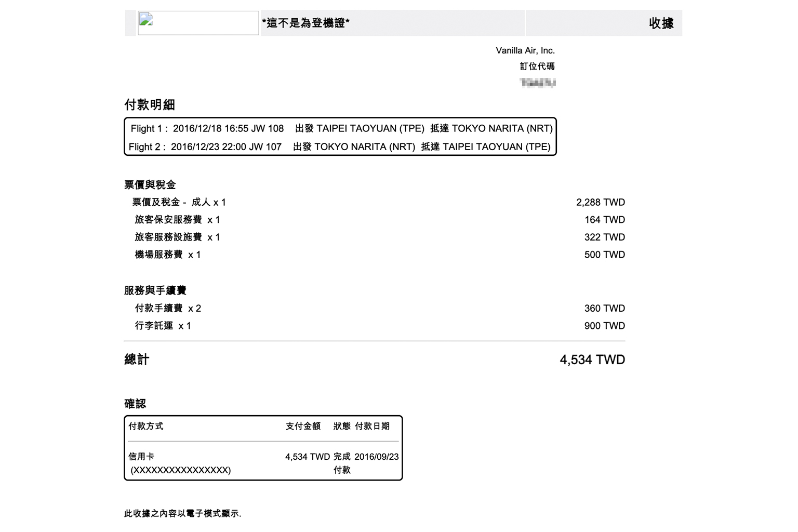Click the Flight 1 JW 108 row

pos(341,128)
